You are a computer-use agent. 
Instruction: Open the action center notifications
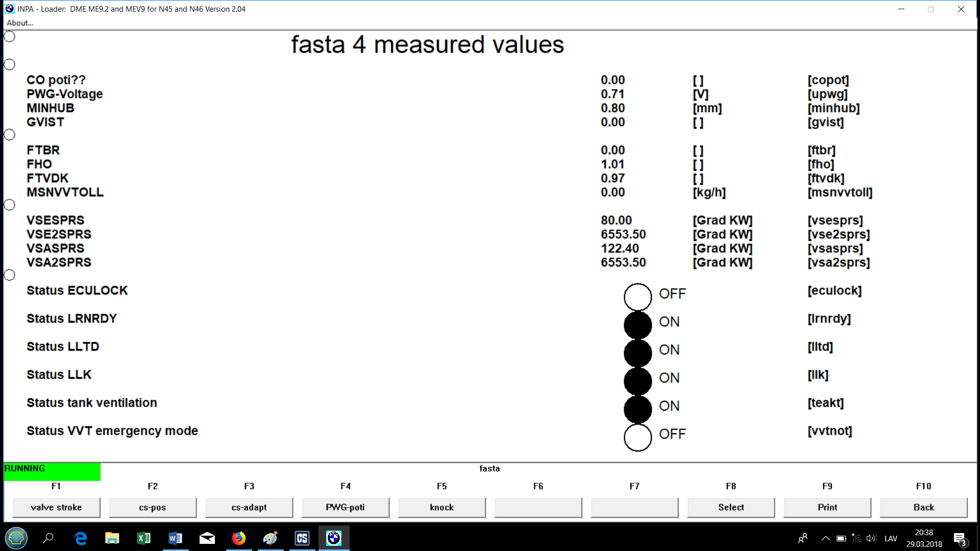960,539
